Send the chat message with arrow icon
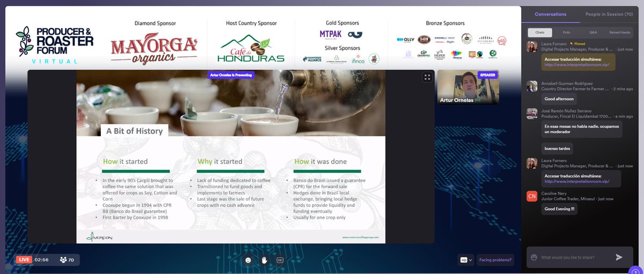Viewport: 644px width, 274px height. (619, 257)
